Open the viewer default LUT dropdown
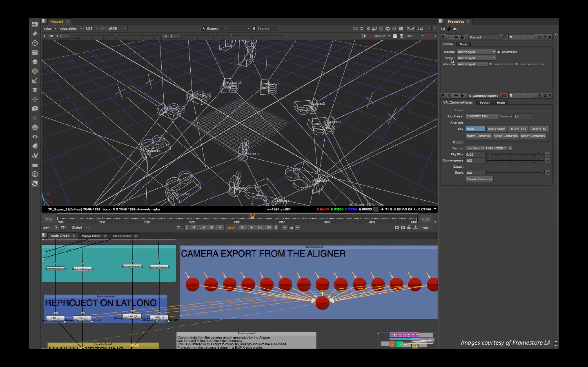Screen dimensions: 588x367 [x=381, y=36]
